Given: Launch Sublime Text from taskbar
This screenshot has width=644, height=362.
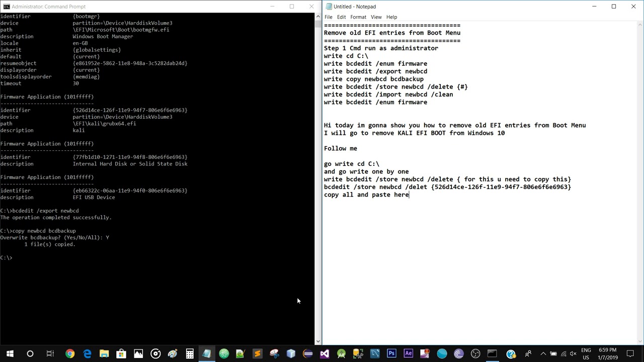Looking at the screenshot, I should click(x=257, y=354).
